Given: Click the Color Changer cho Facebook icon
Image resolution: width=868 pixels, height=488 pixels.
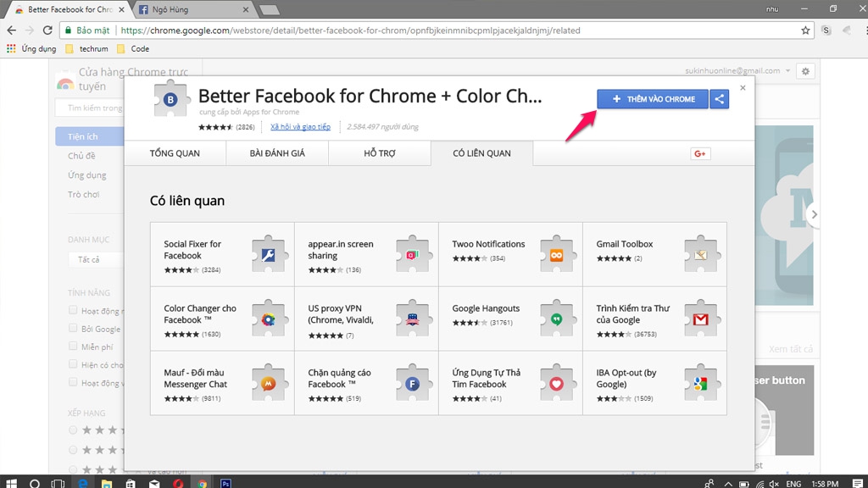Looking at the screenshot, I should click(269, 319).
